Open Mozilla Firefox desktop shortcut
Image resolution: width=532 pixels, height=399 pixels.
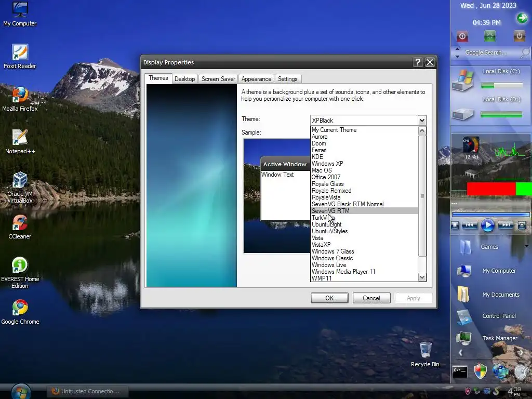click(x=20, y=99)
